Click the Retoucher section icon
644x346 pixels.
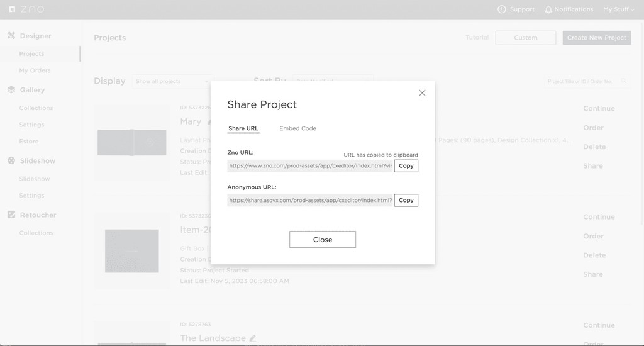[11, 215]
